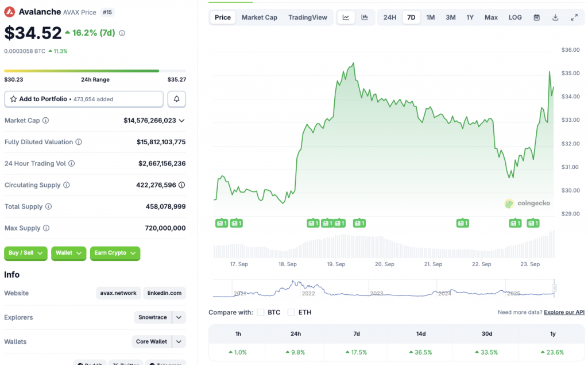Image resolution: width=588 pixels, height=365 pixels.
Task: Click info icon after 422,276,596 value
Action: 182,185
